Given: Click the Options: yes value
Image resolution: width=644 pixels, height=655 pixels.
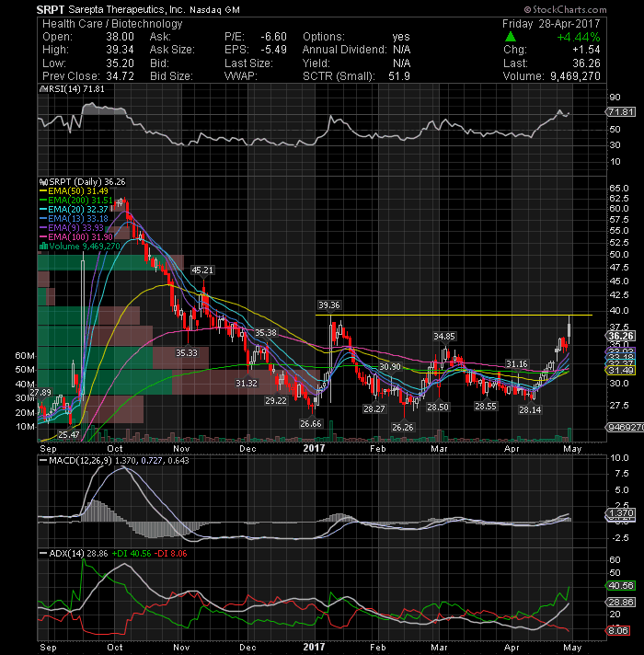Looking at the screenshot, I should (401, 37).
